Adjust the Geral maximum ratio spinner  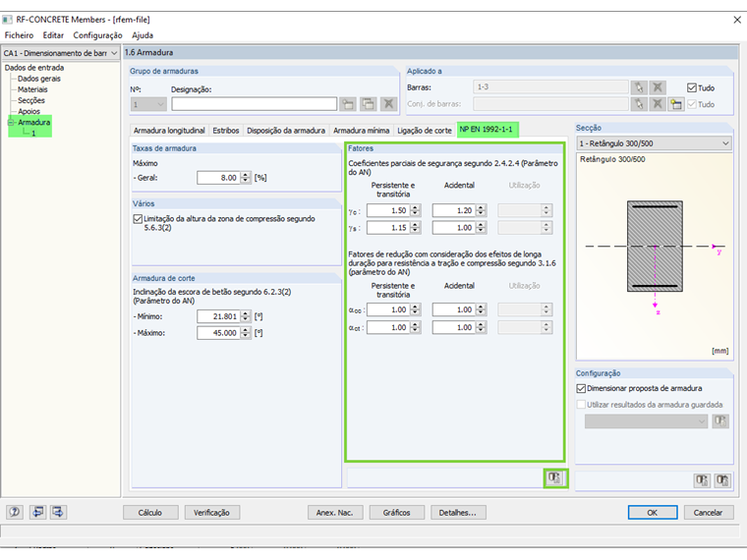pos(246,178)
